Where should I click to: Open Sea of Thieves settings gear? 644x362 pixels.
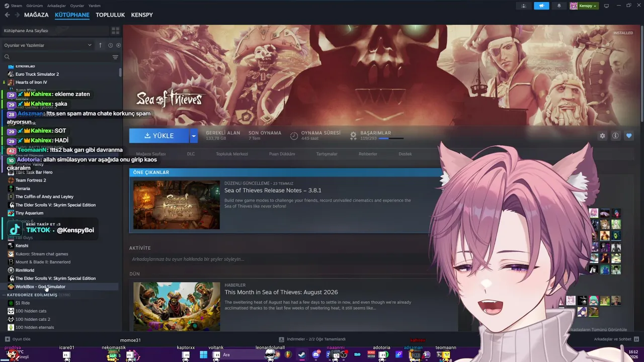(x=602, y=136)
